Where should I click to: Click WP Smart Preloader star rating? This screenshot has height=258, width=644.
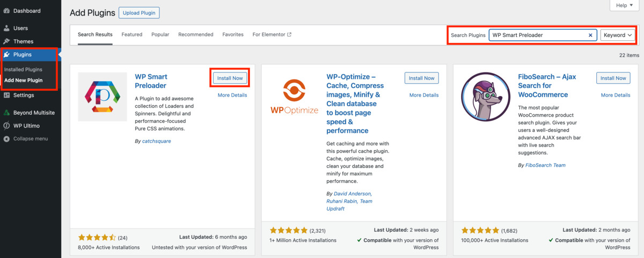pyautogui.click(x=97, y=237)
